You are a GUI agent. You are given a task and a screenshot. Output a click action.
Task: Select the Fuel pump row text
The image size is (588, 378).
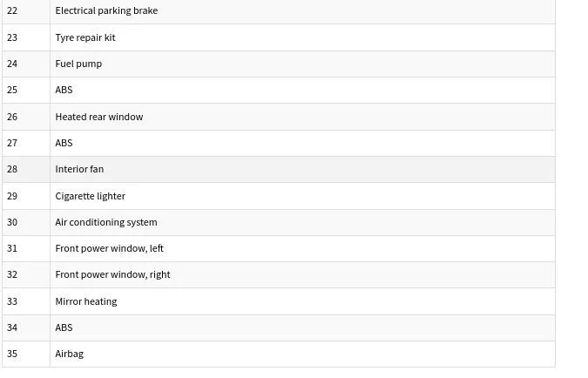[x=78, y=64]
